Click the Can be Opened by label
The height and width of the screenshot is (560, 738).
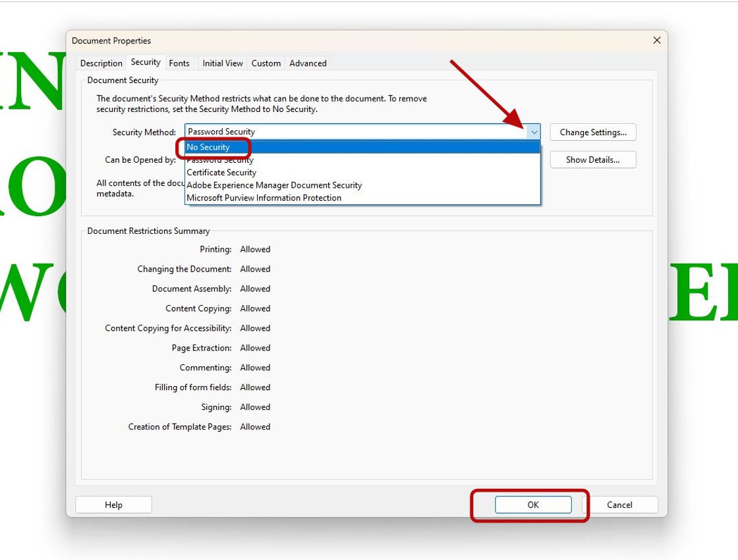pyautogui.click(x=140, y=160)
